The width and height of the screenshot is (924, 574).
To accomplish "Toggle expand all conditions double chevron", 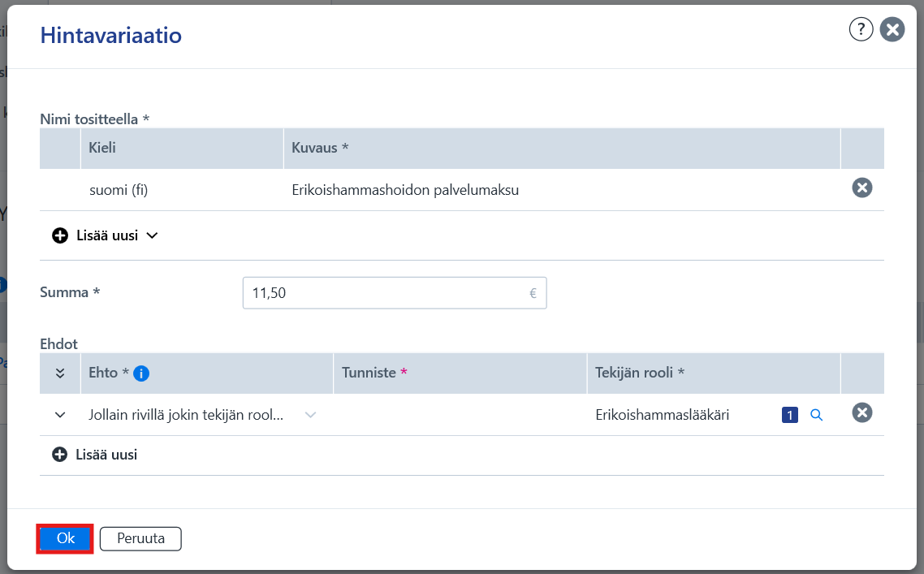I will 59,373.
